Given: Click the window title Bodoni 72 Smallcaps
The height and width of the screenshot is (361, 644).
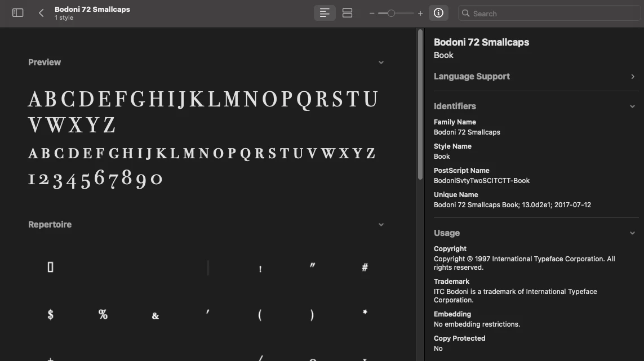Looking at the screenshot, I should (92, 9).
